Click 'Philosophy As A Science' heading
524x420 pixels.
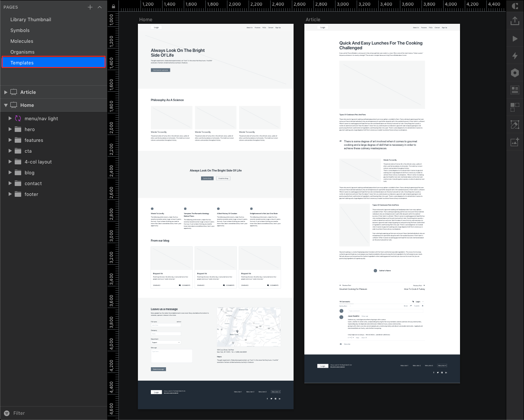tap(167, 100)
